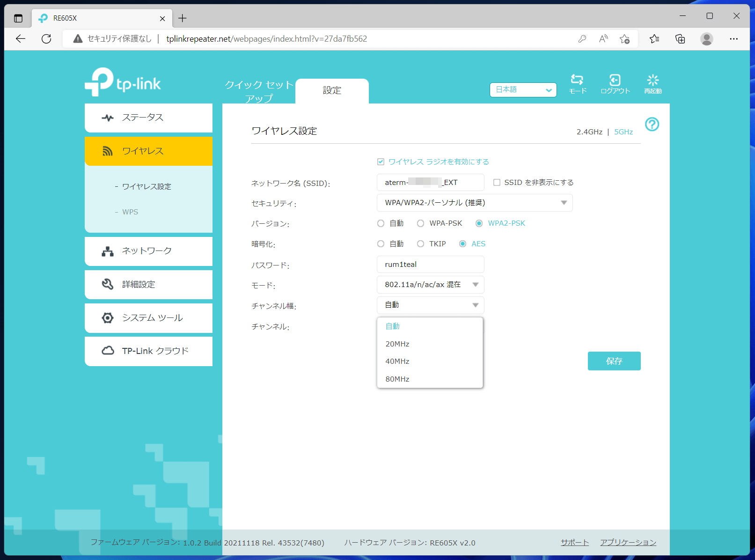Open the TP-Link クラウド sidebar menu
755x560 pixels.
pyautogui.click(x=148, y=351)
